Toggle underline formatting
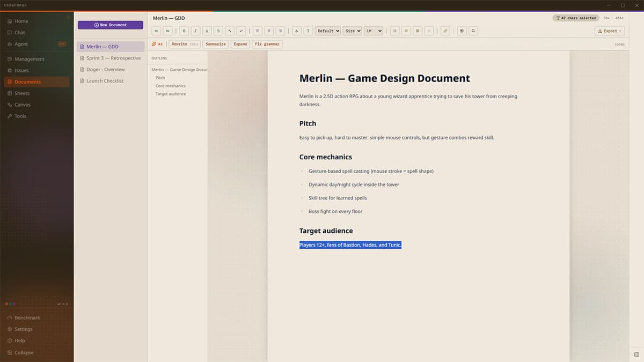Screen dimensions: 644x362 (207, 31)
